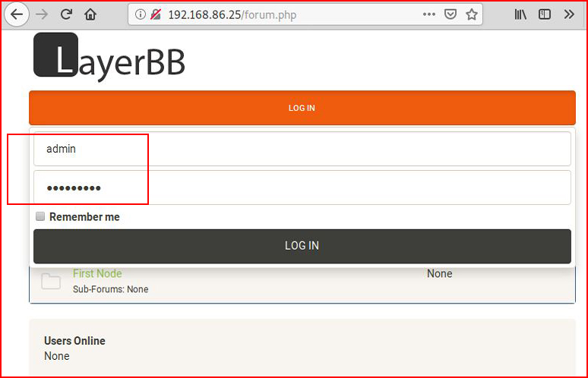Submit with the dark LOG IN button
The width and height of the screenshot is (588, 378).
[302, 246]
